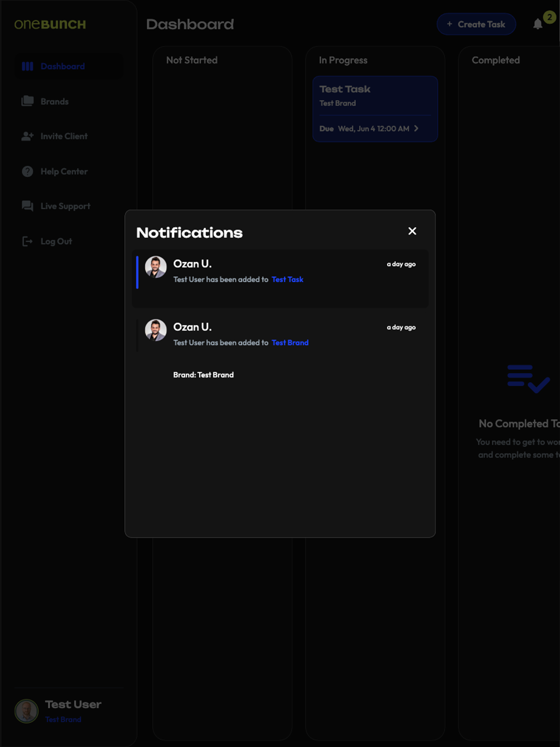The height and width of the screenshot is (747, 560).
Task: Click the completed tasks checklist icon
Action: (x=529, y=379)
